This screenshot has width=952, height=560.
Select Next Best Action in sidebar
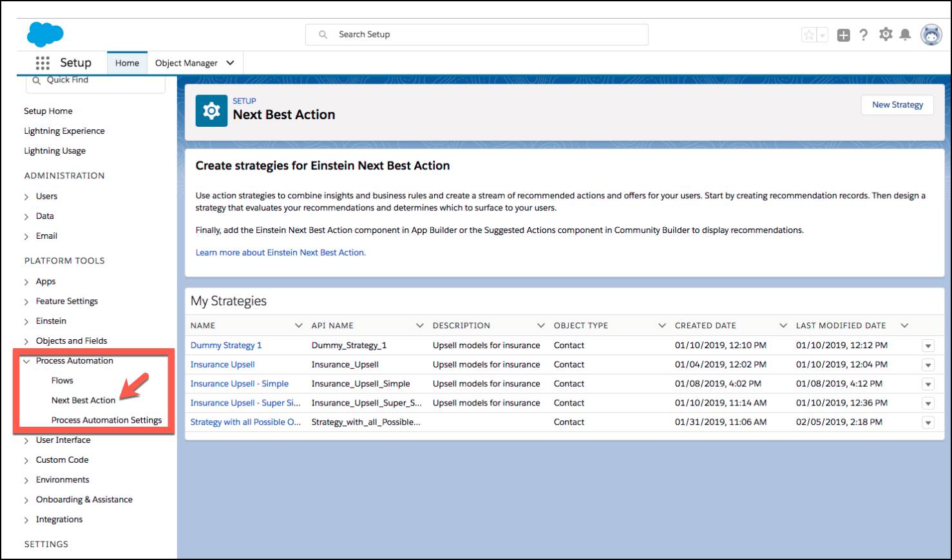pos(83,400)
